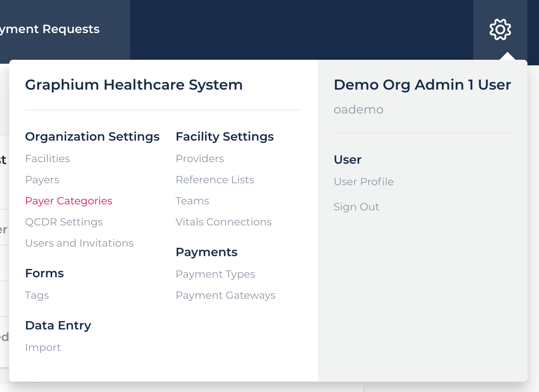Go to Payers settings
This screenshot has width=539, height=392.
[42, 180]
